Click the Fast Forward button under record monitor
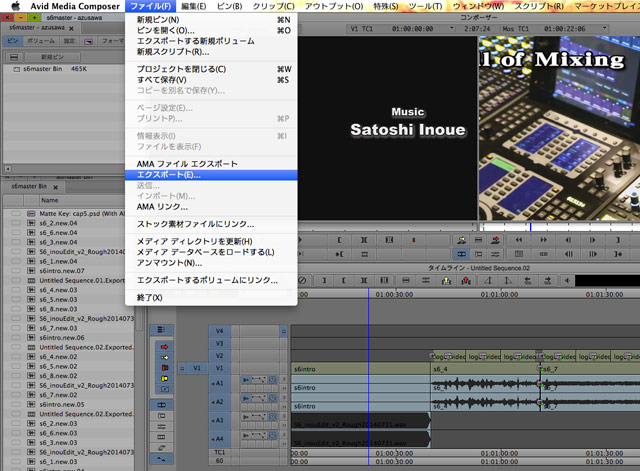The height and width of the screenshot is (471, 640). pyautogui.click(x=543, y=240)
